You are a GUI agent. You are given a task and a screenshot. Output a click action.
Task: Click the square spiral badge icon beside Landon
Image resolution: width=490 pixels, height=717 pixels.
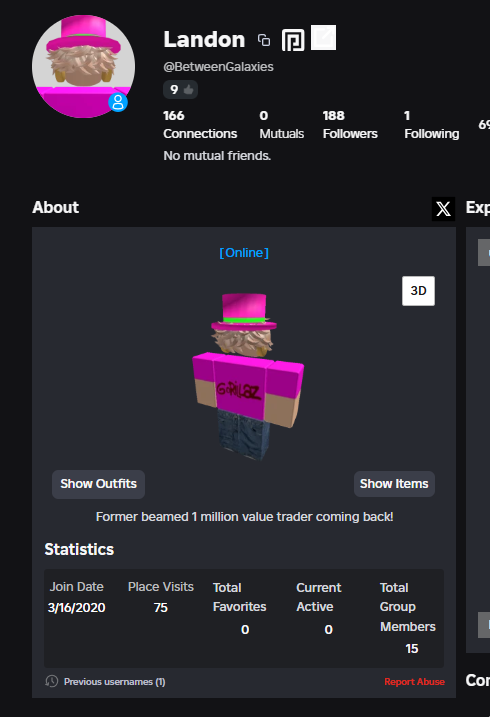pos(293,40)
